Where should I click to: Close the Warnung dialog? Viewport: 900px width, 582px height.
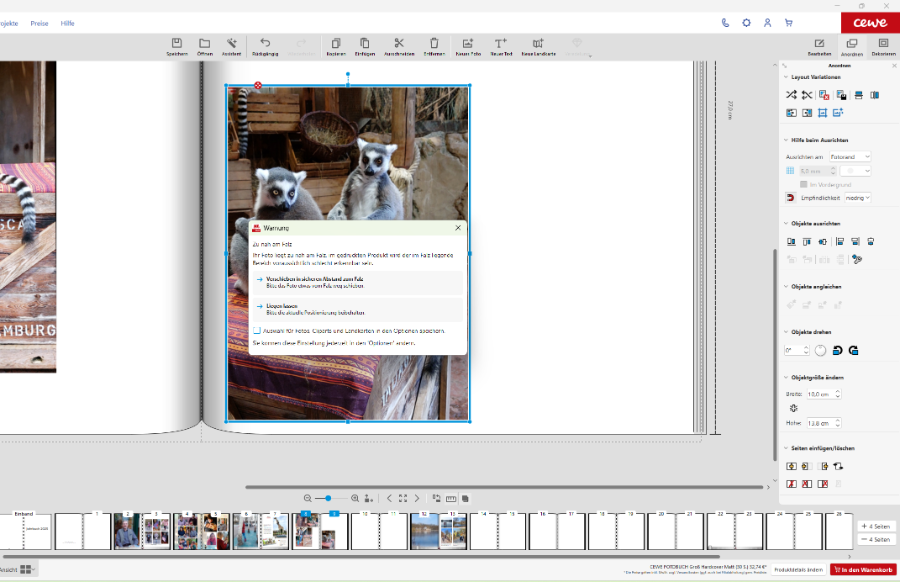coord(458,228)
